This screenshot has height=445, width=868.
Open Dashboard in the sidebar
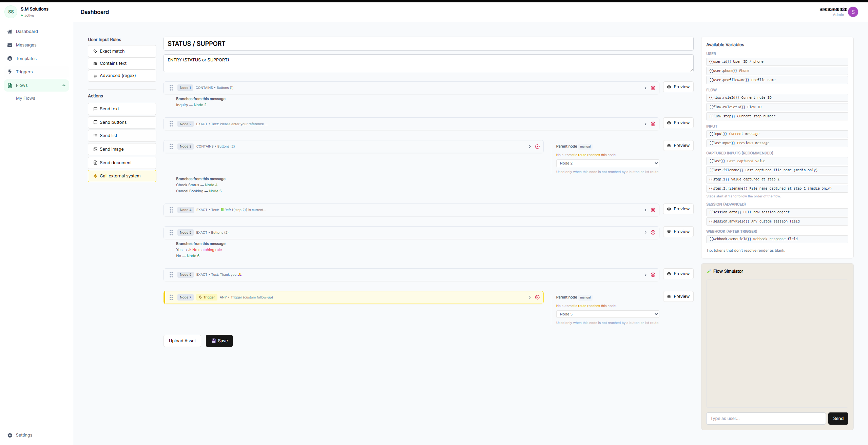coord(36,32)
